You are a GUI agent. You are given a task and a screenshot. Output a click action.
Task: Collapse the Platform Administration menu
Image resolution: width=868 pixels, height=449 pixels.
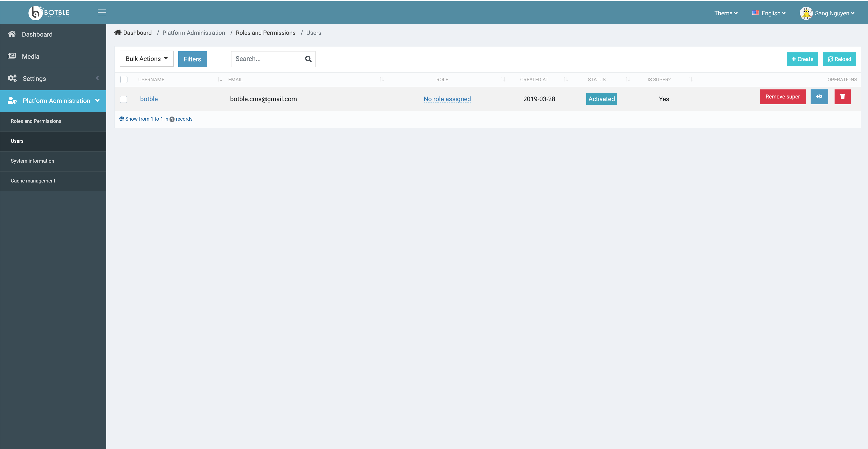click(x=53, y=101)
